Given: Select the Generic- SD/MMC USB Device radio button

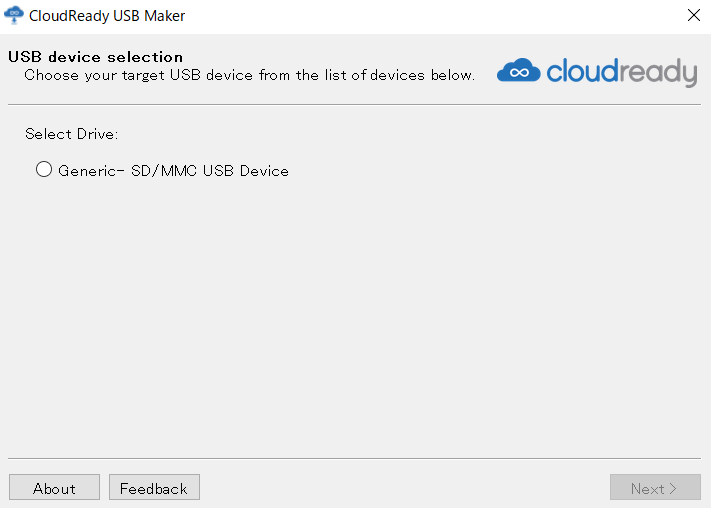Looking at the screenshot, I should pos(44,169).
